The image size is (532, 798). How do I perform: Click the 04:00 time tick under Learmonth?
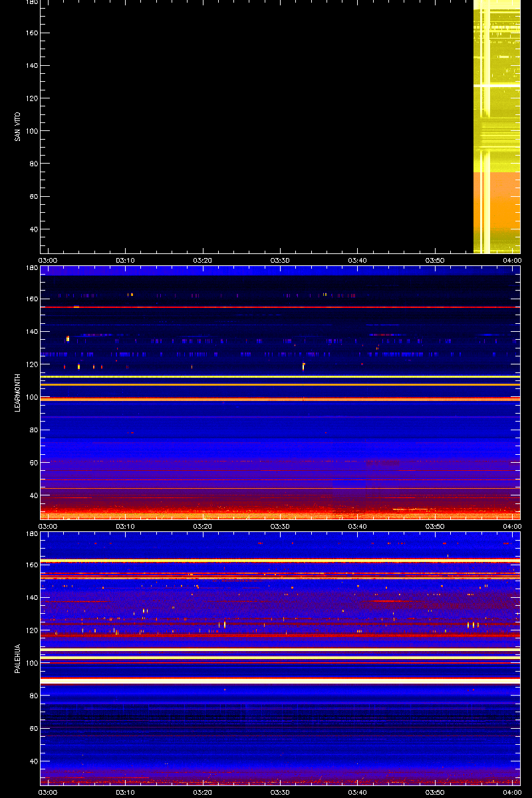click(512, 526)
